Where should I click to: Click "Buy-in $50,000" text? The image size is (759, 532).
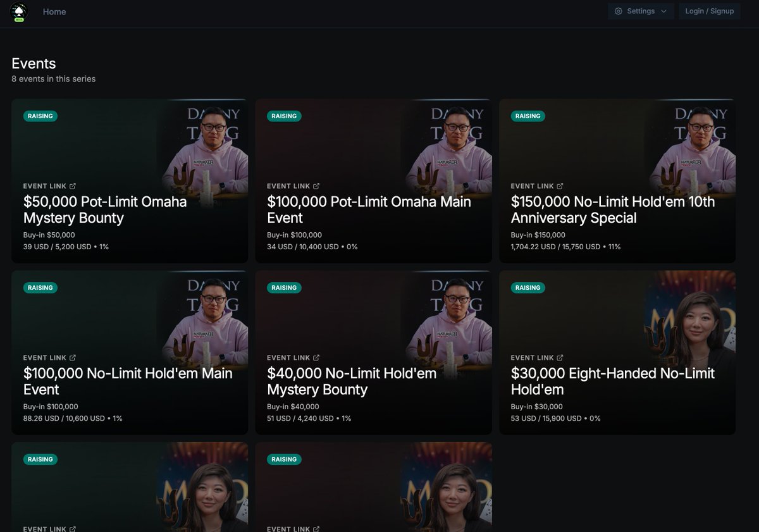coord(49,235)
